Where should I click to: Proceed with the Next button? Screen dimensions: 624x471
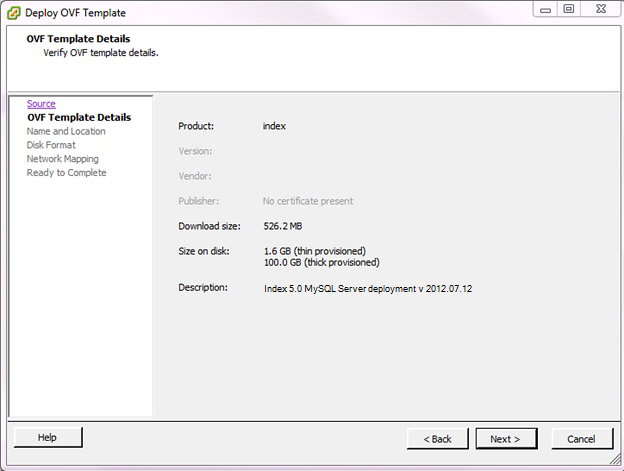[506, 439]
